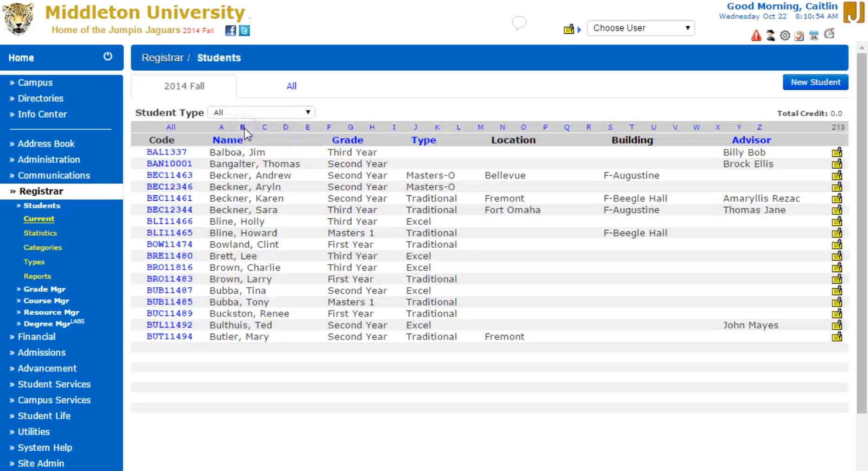Open the calendar icon near the clock
Screen dimensions: 868x471
click(x=813, y=36)
